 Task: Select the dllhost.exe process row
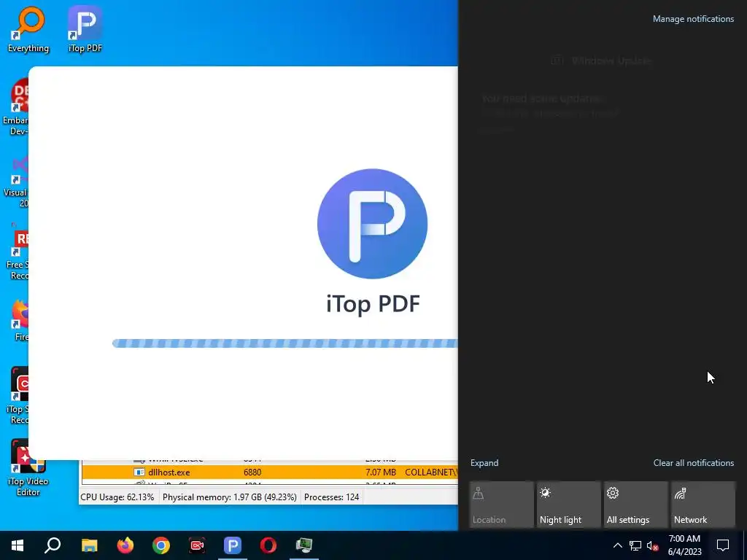click(270, 472)
